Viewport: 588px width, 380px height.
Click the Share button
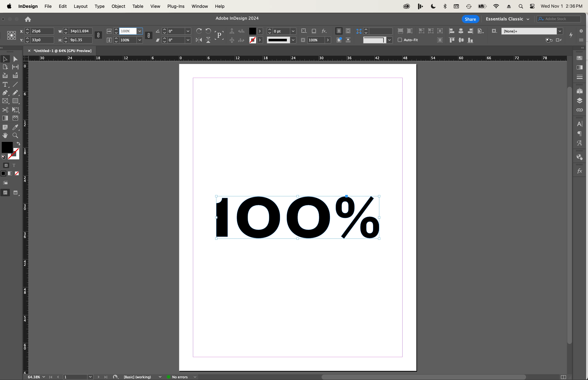(470, 19)
